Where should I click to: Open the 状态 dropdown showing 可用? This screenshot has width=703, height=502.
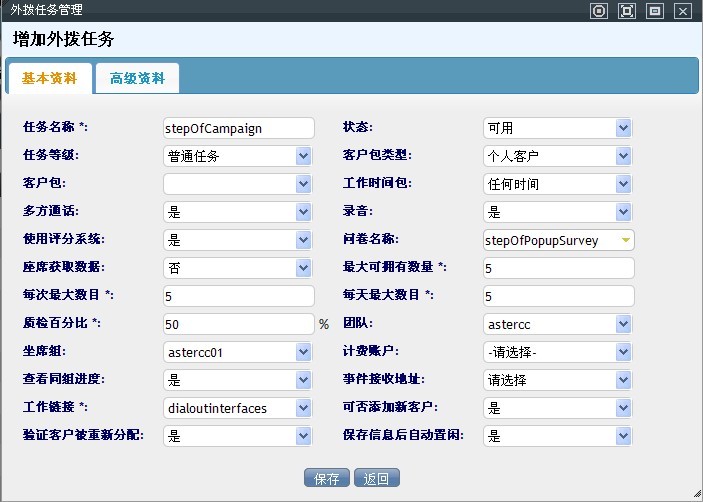tap(557, 128)
